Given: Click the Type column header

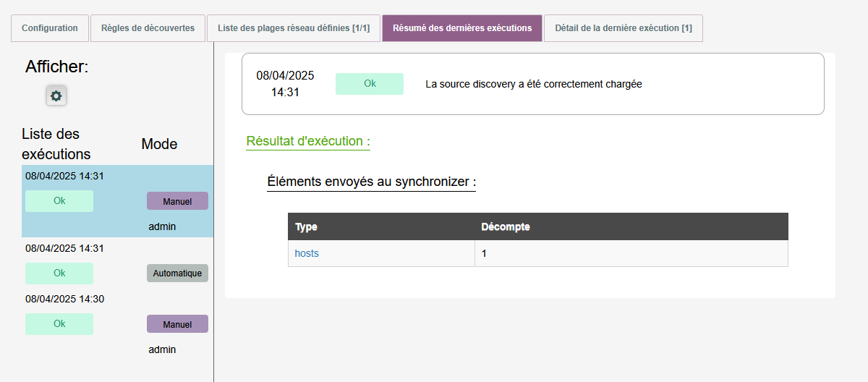Looking at the screenshot, I should [307, 227].
